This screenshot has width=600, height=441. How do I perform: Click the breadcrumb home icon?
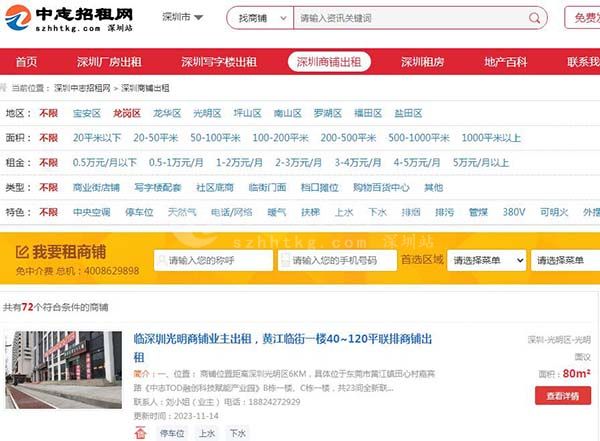tap(3, 88)
